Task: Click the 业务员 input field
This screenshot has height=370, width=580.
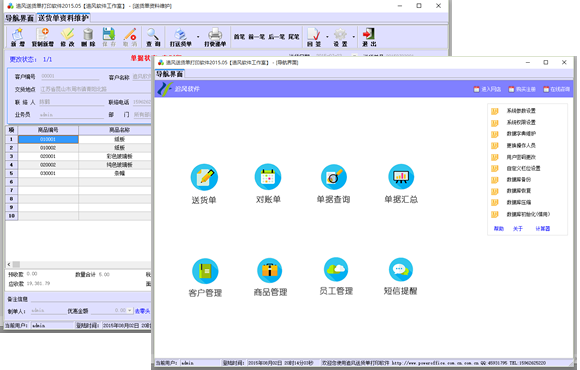Action: (x=71, y=115)
